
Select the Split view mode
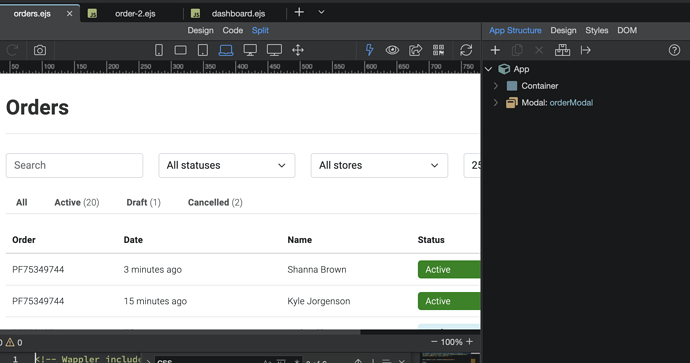(260, 30)
